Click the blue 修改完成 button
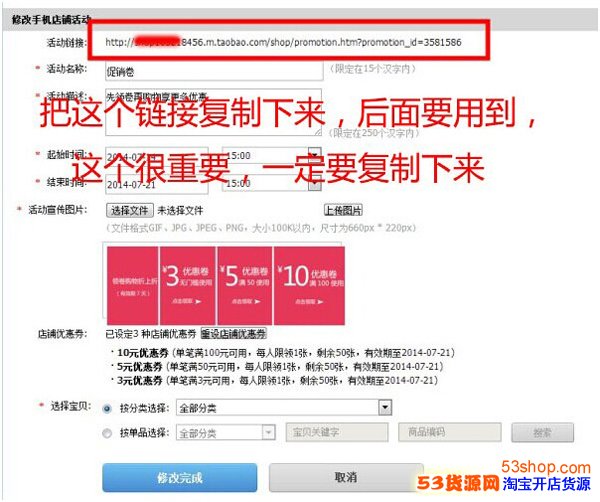This screenshot has height=502, width=600. (x=179, y=478)
